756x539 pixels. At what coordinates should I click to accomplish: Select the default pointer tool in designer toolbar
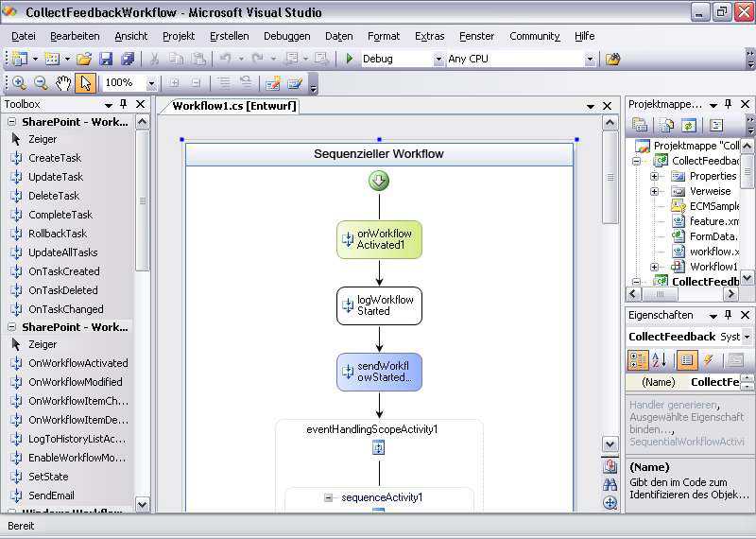(85, 83)
